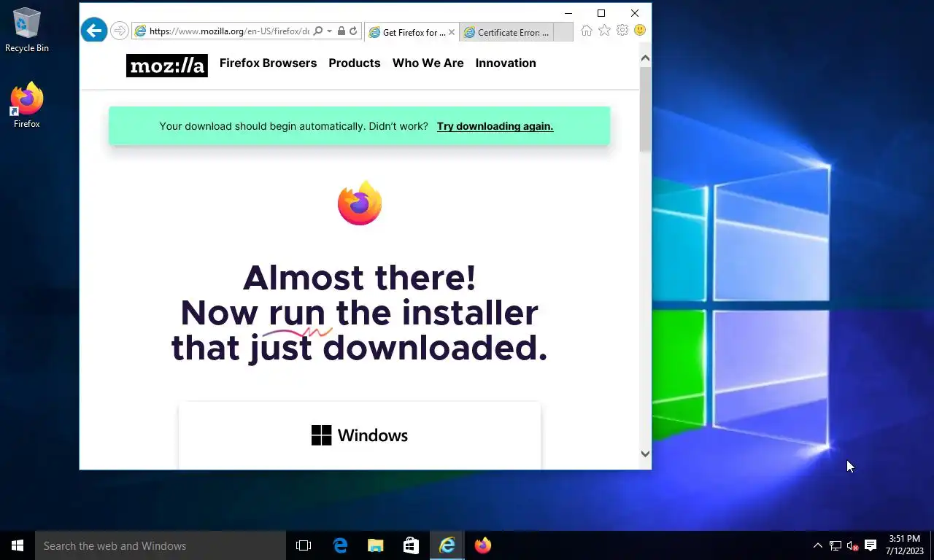Open the Products menu
Screen dimensions: 934x560
pyautogui.click(x=355, y=63)
